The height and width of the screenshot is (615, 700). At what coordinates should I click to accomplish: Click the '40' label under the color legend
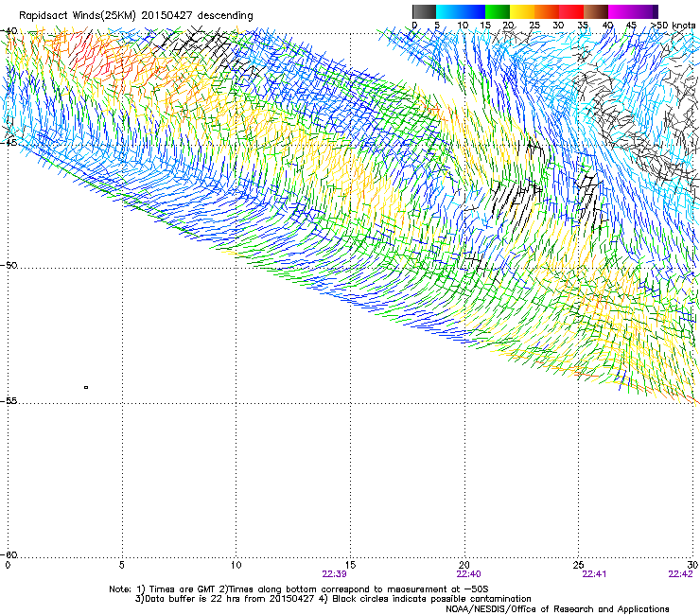click(607, 25)
